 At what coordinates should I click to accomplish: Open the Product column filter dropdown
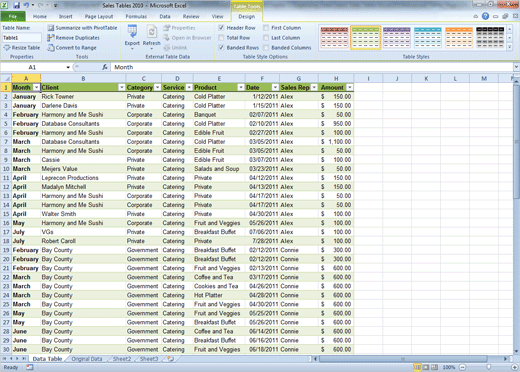pyautogui.click(x=241, y=87)
